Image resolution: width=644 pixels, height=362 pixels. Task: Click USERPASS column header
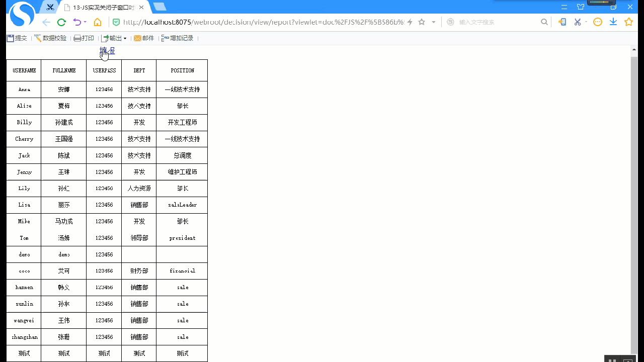point(104,70)
